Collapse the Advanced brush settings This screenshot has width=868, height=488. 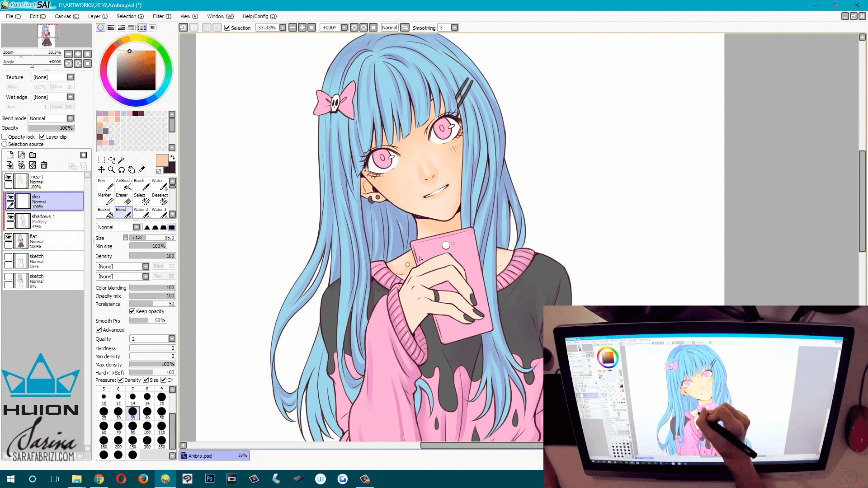click(x=99, y=330)
